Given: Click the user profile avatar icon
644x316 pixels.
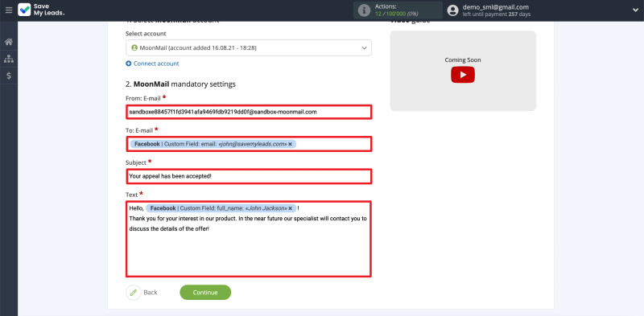Looking at the screenshot, I should (x=452, y=10).
